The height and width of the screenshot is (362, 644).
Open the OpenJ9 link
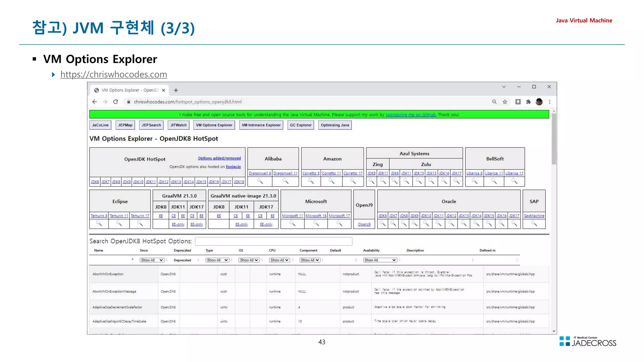364,224
